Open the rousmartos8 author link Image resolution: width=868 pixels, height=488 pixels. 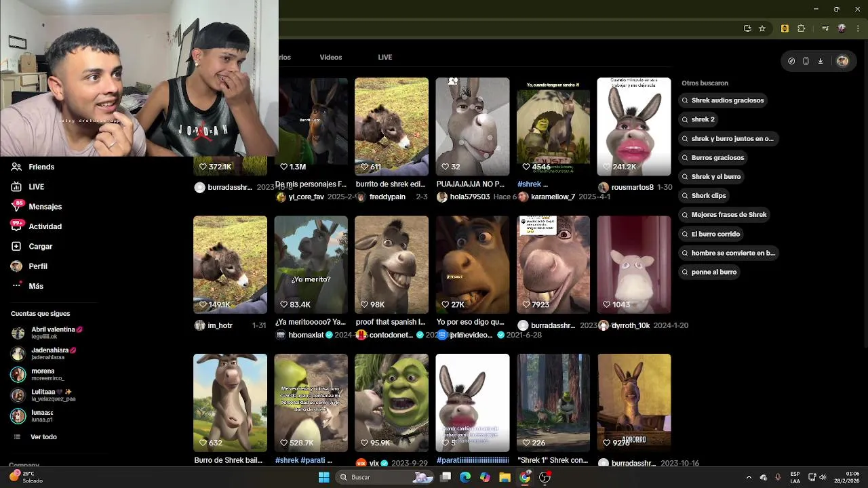tap(632, 187)
